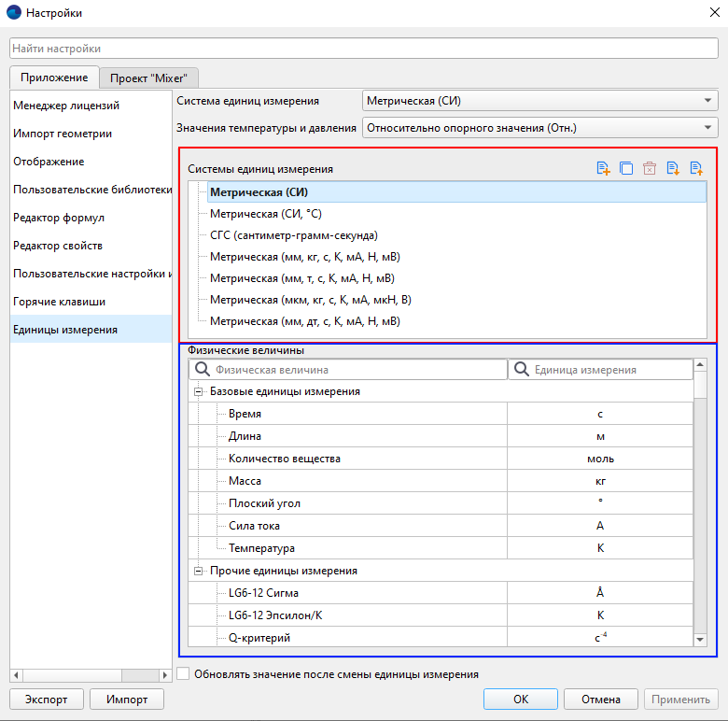Collapse the Прочие единицы измерения group
728x721 pixels.
click(x=198, y=571)
